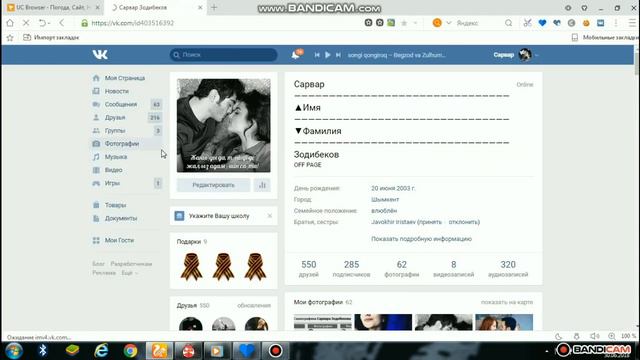Click the browser home icon
Image resolution: width=640 pixels, height=360 pixels.
(10, 23)
